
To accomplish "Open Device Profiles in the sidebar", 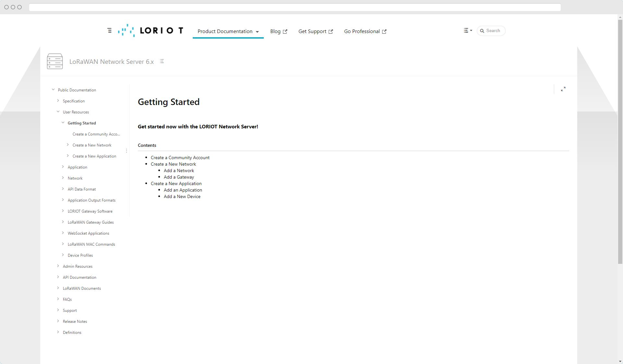I will (80, 255).
